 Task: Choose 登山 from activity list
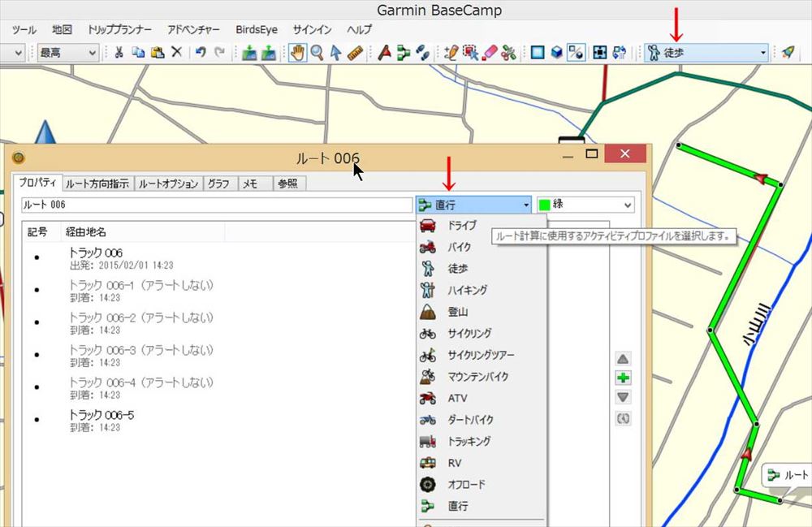point(481,312)
